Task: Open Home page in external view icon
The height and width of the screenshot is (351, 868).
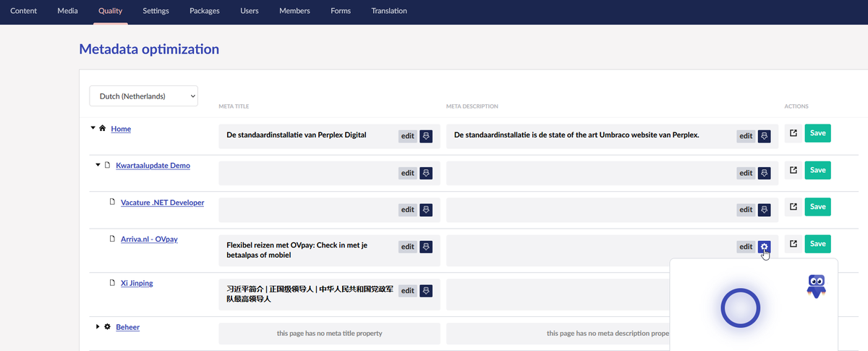Action: pyautogui.click(x=793, y=134)
